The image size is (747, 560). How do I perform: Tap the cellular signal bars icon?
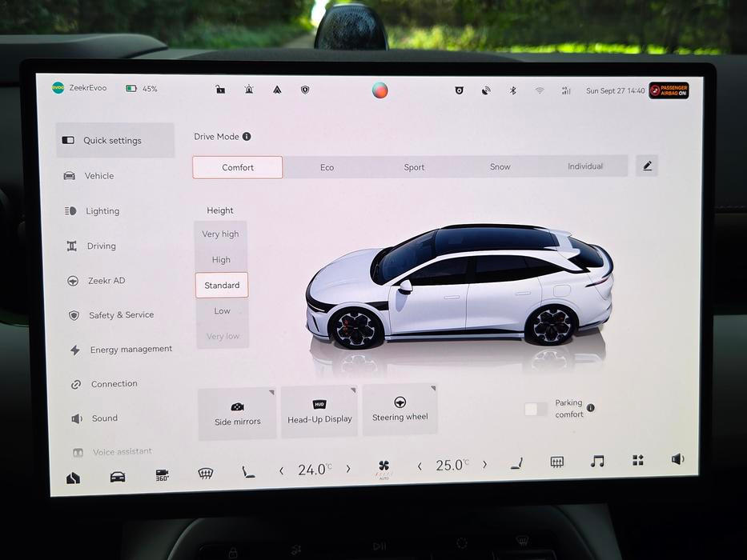(x=566, y=90)
